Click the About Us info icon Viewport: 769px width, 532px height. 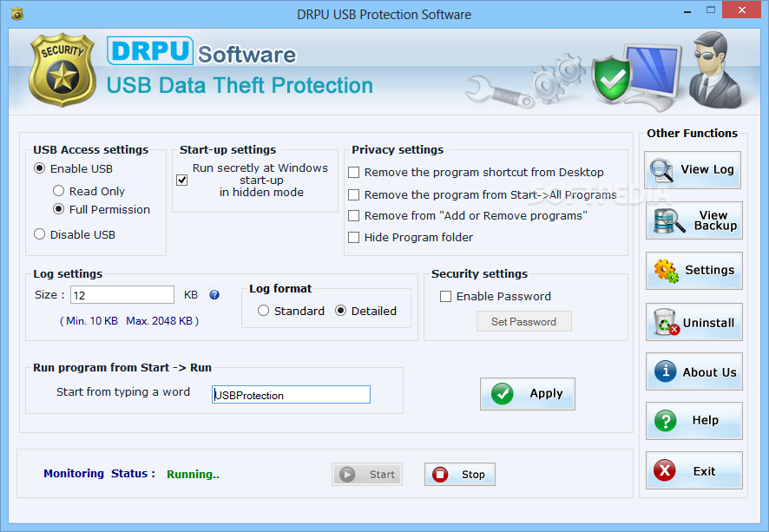point(665,371)
